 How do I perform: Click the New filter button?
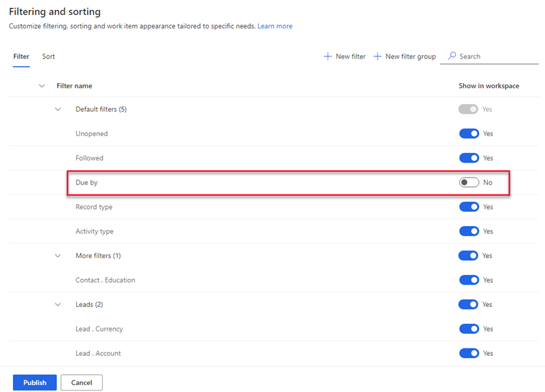[344, 56]
